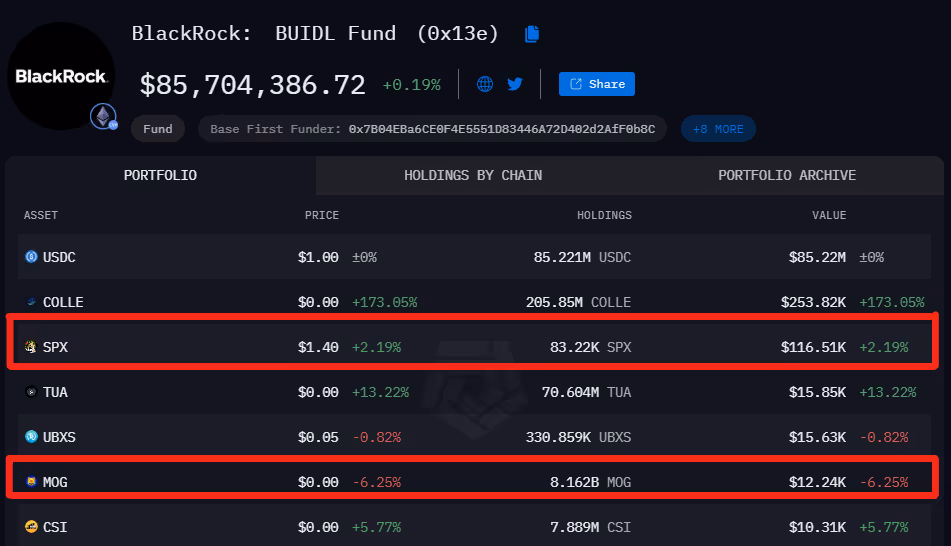Open the COLLE asset name
The image size is (951, 546).
(x=63, y=302)
